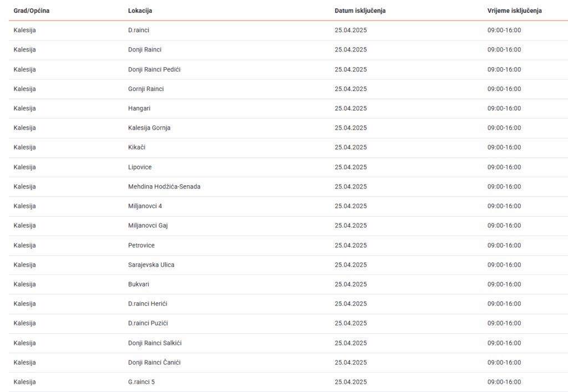Viewport: 568px width, 392px height.
Task: Click the Hangari location entry
Action: click(139, 108)
